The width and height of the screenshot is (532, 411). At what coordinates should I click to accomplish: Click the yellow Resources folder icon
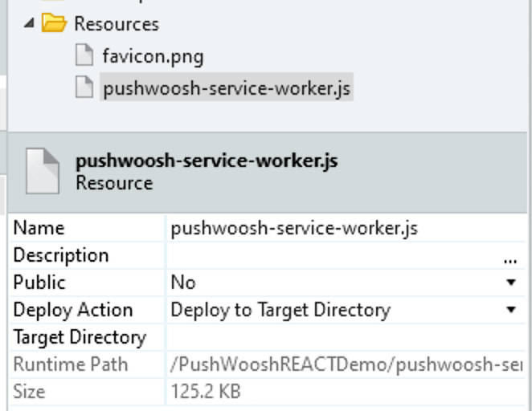pos(54,23)
